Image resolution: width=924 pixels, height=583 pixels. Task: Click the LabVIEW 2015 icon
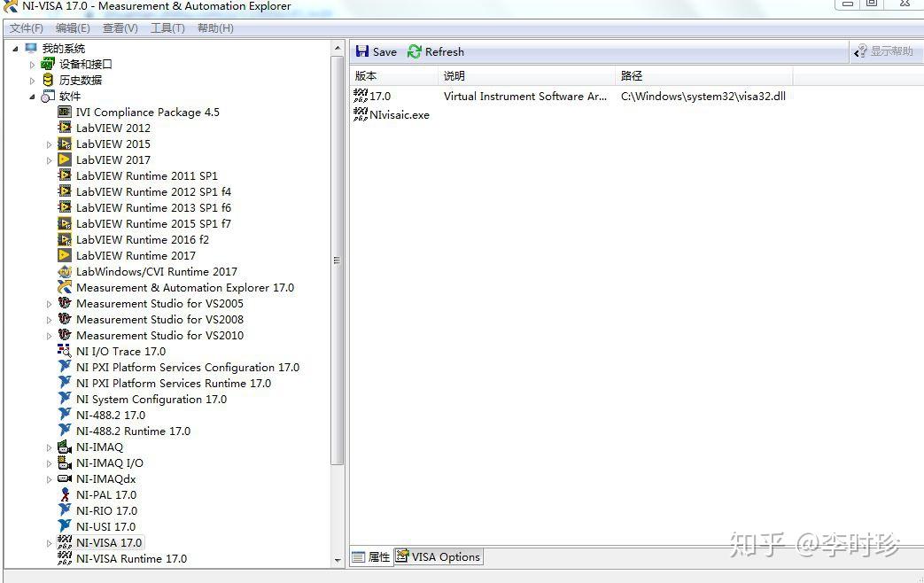pos(65,144)
